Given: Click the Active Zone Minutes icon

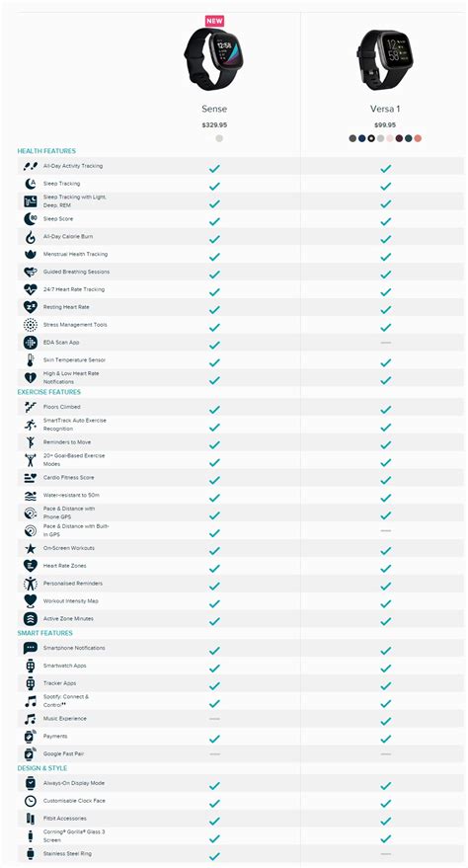Looking at the screenshot, I should (31, 619).
